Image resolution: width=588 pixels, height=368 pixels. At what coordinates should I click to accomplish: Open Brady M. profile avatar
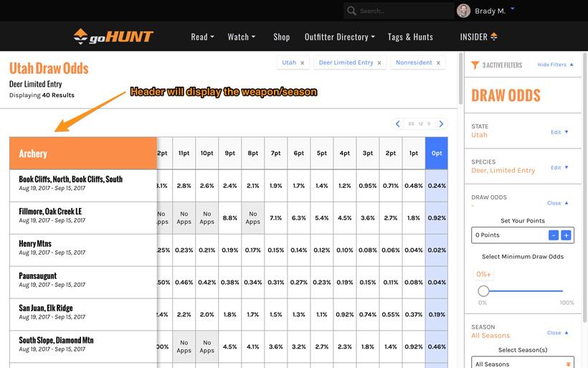[463, 11]
